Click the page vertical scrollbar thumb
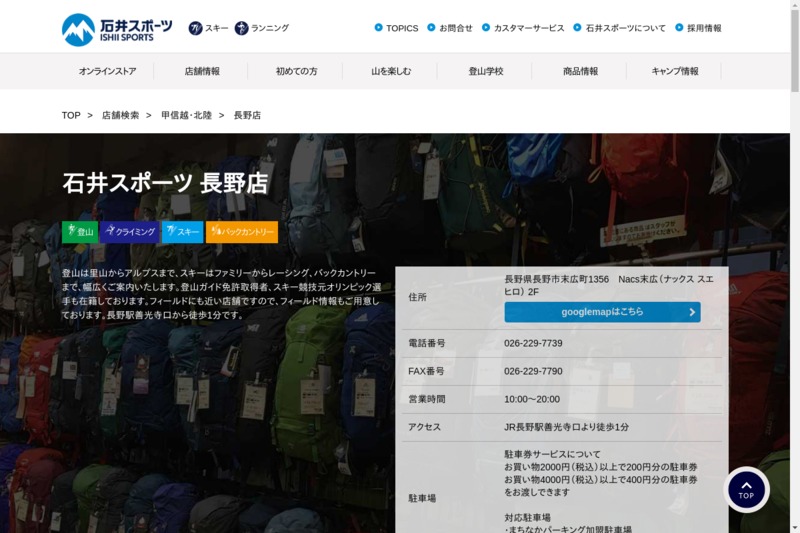The image size is (800, 533). pos(795,51)
